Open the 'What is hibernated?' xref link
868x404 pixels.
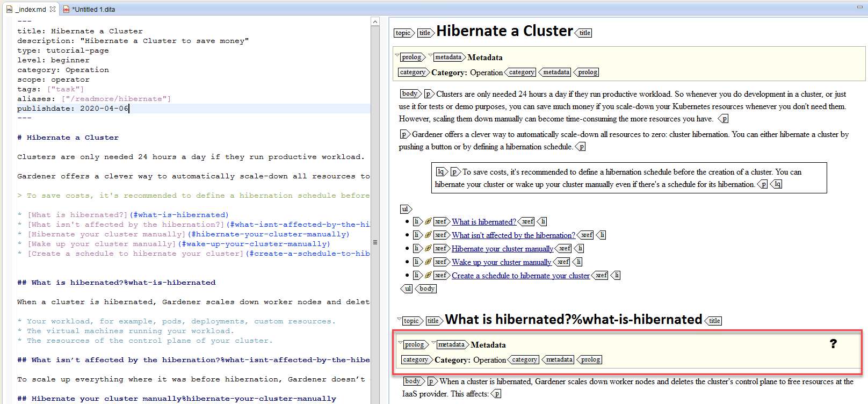point(484,222)
